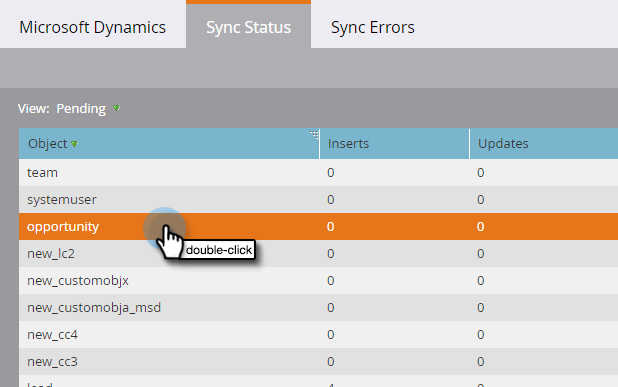Click Inserts value for opportunity row
Viewport: 618px width, 387px height.
[x=331, y=227]
